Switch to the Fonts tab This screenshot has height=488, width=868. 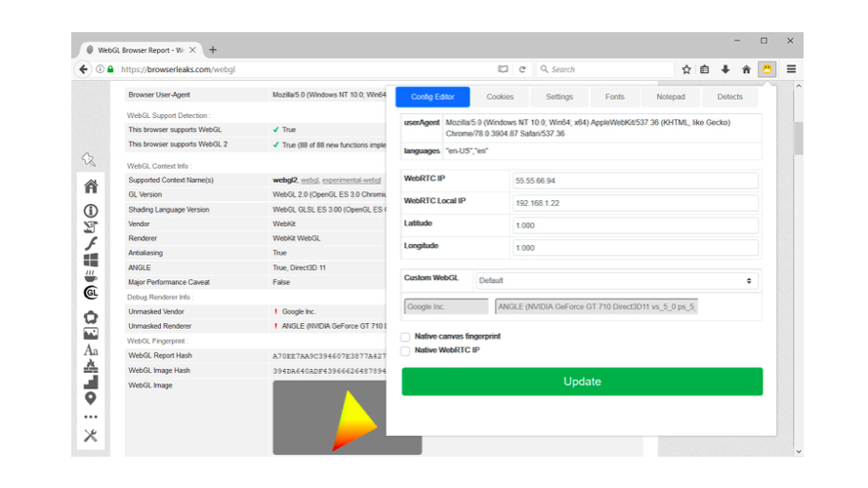(x=614, y=97)
